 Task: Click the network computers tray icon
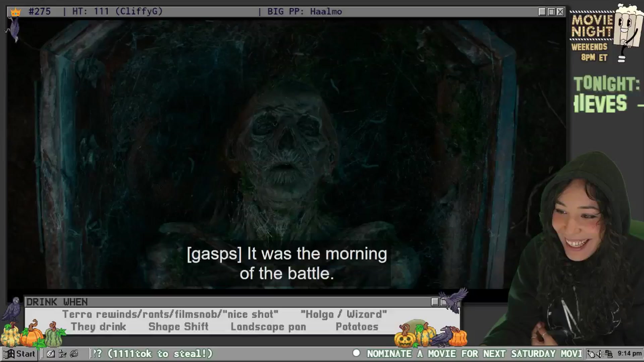[x=608, y=354]
